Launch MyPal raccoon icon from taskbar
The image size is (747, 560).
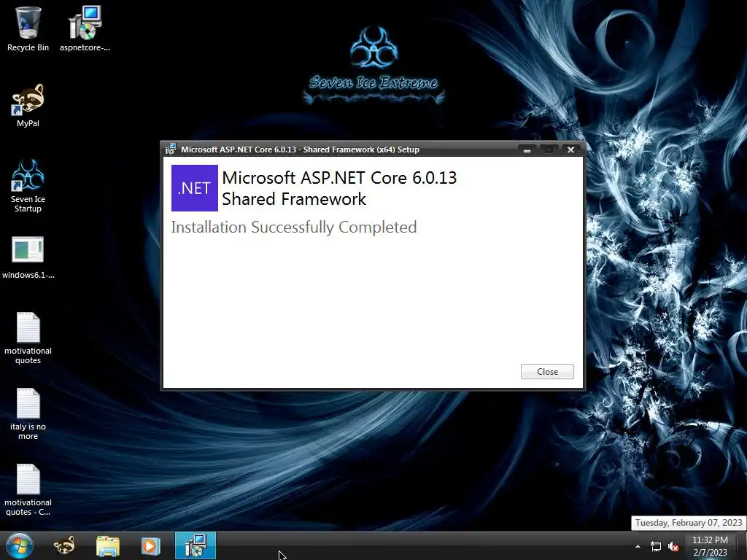tap(64, 545)
